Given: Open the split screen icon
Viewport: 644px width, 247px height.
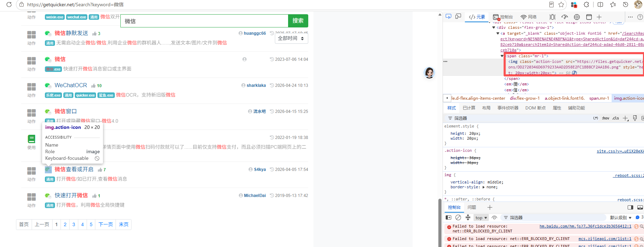Looking at the screenshot, I should [x=600, y=5].
